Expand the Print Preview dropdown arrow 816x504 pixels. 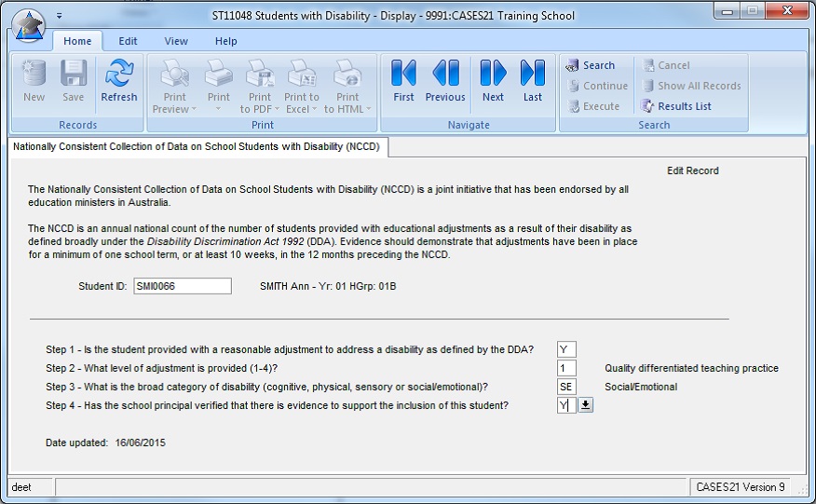(x=194, y=109)
